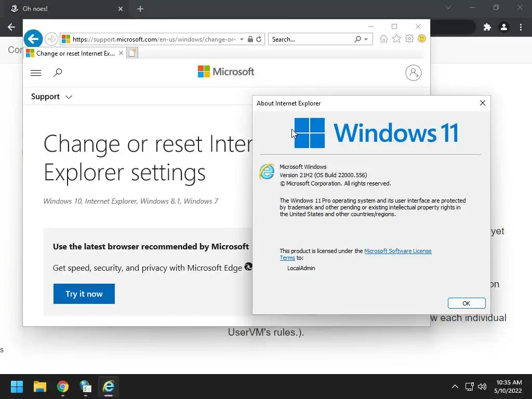The height and width of the screenshot is (399, 532).
Task: Open a new tab in Chrome
Action: [x=140, y=9]
